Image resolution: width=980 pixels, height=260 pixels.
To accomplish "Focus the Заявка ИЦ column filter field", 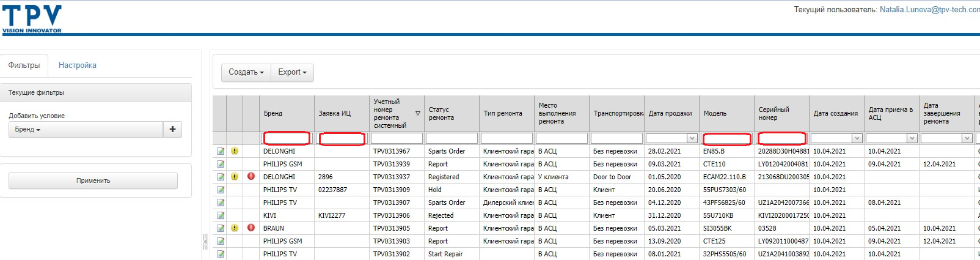I will (x=342, y=139).
